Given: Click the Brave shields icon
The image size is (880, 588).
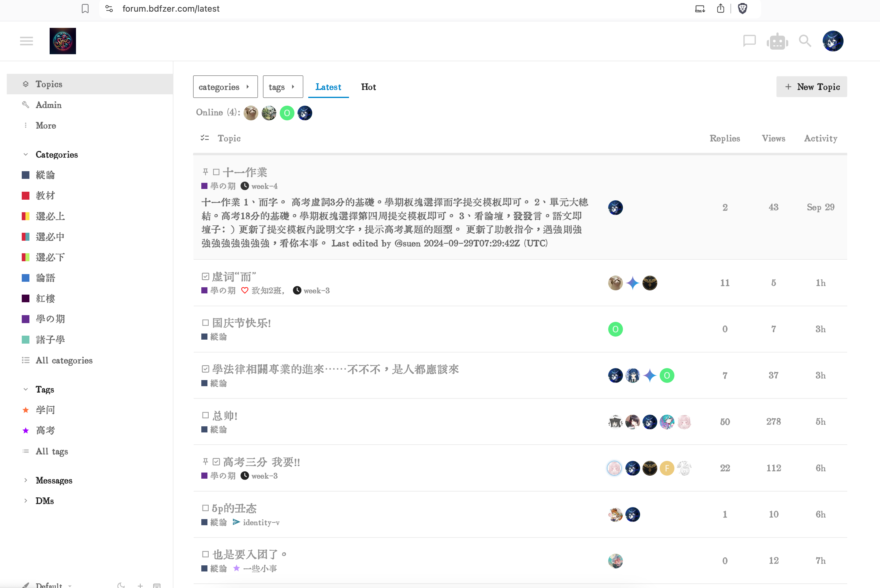Looking at the screenshot, I should click(x=742, y=8).
